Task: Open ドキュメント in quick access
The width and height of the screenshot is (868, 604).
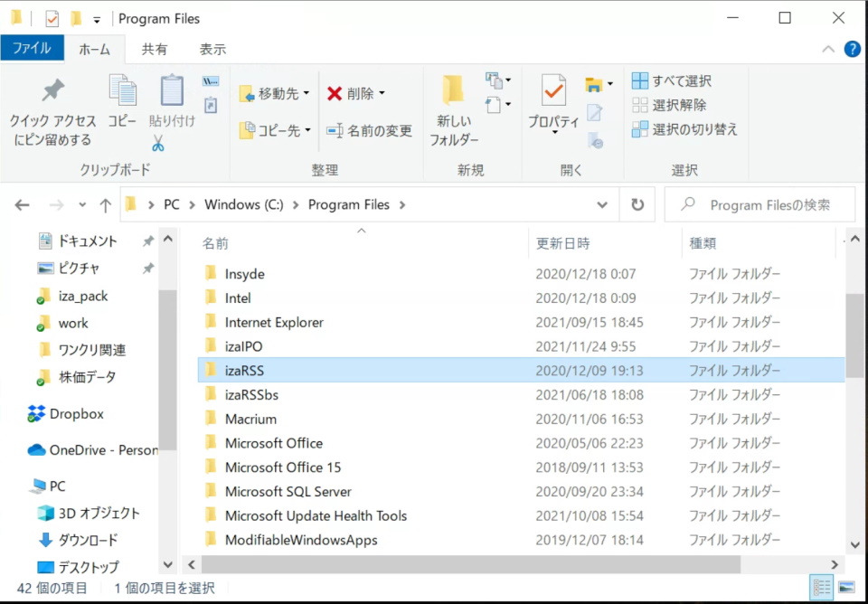Action: point(88,241)
